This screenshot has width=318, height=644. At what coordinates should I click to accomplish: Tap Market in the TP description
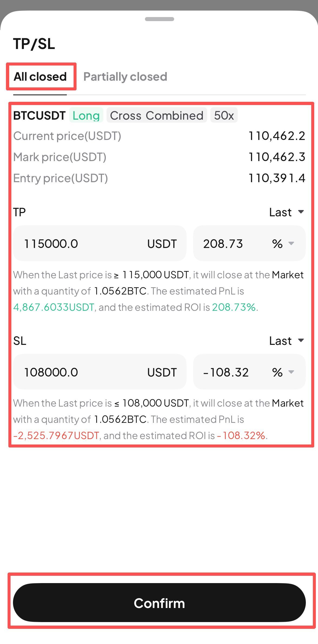pyautogui.click(x=287, y=275)
